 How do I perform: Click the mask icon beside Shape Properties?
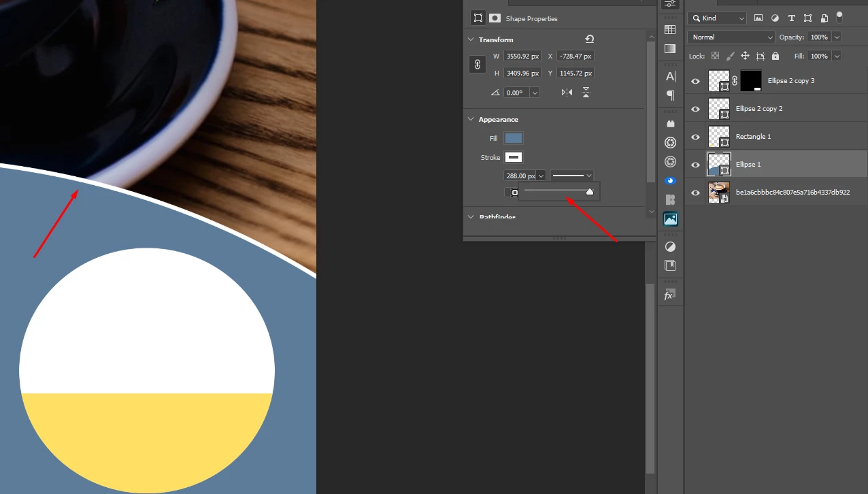coord(495,18)
